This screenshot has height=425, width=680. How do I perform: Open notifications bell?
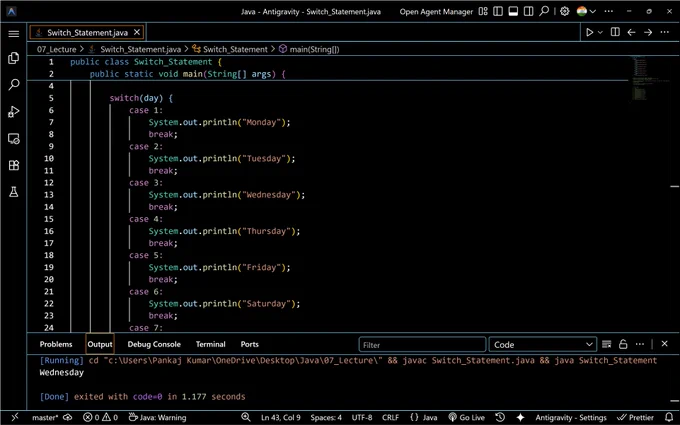669,417
